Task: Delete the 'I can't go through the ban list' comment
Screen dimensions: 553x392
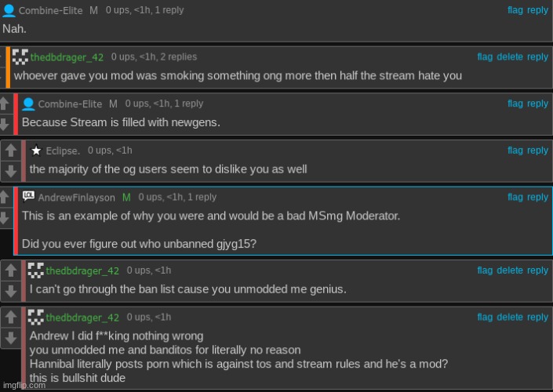Action: coord(510,270)
